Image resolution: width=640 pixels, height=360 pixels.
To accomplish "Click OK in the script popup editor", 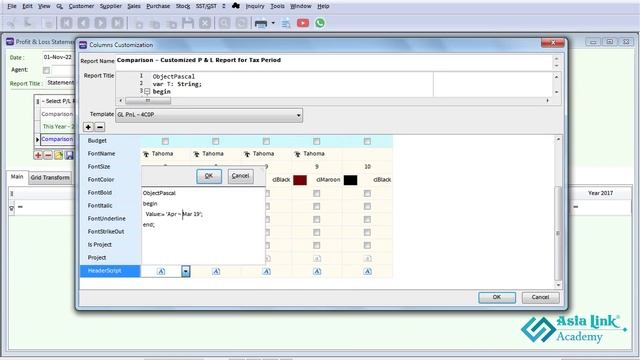I will pyautogui.click(x=209, y=176).
